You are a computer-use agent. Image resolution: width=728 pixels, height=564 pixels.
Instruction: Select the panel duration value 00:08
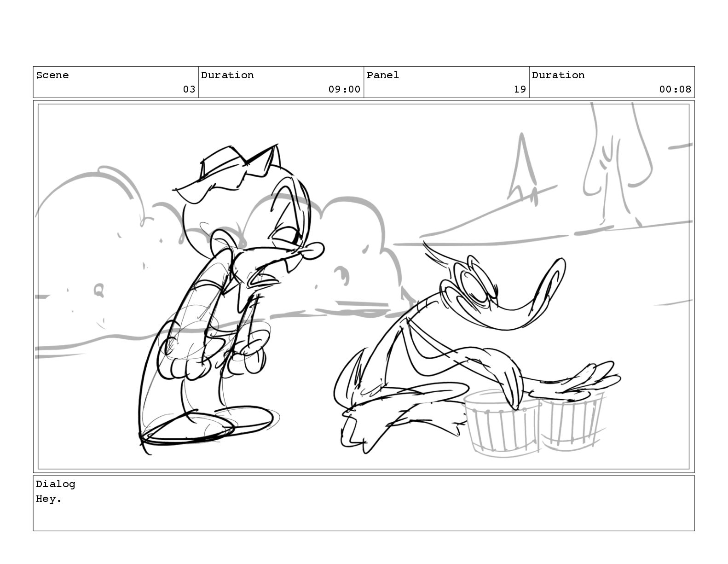point(675,89)
